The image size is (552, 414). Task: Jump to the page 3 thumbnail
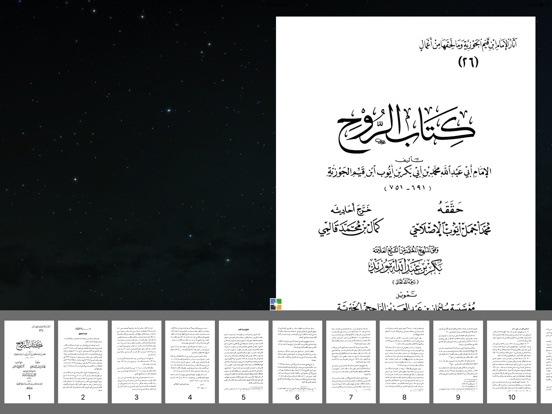click(137, 362)
